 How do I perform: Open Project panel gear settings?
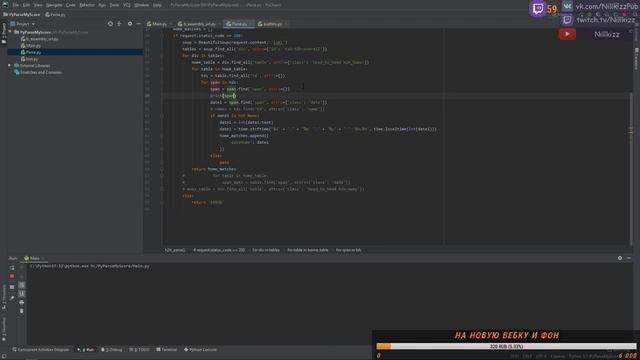[130, 24]
